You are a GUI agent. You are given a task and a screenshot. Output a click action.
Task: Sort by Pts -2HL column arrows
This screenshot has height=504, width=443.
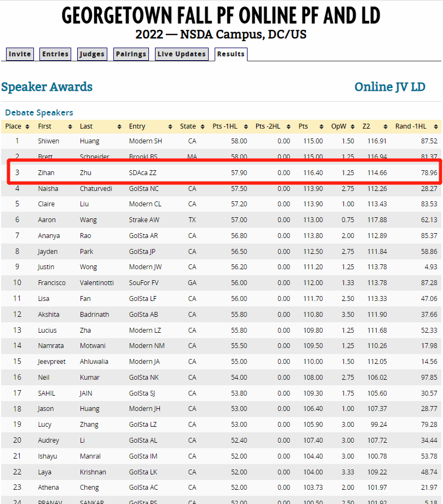coord(288,126)
